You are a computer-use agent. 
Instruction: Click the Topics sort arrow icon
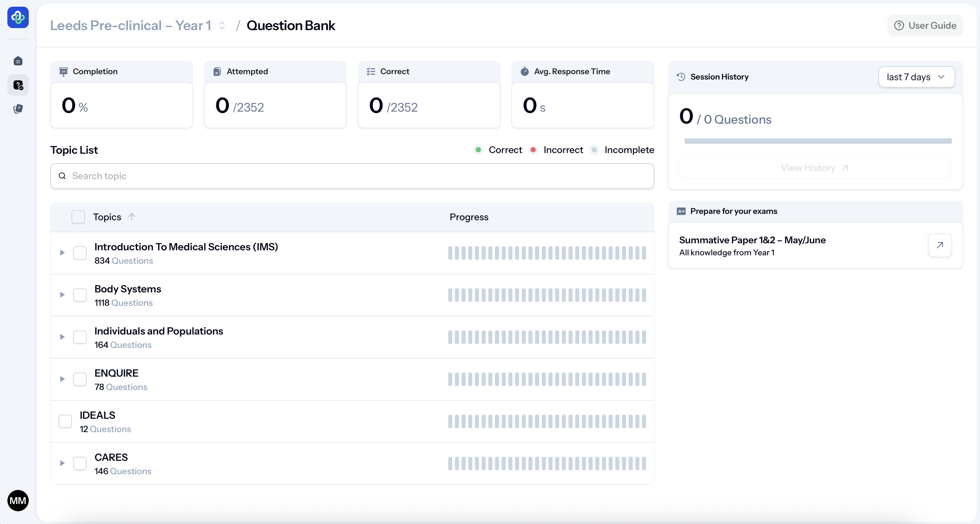coord(132,216)
